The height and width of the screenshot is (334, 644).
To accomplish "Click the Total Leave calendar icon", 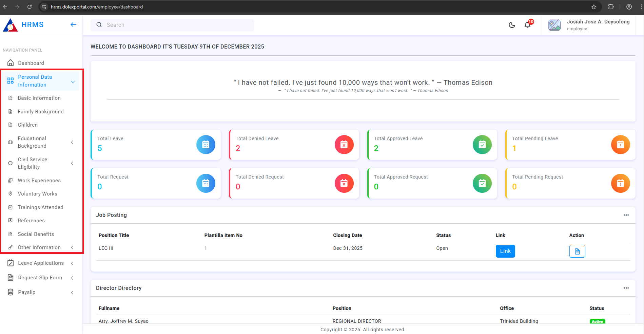I will click(206, 145).
